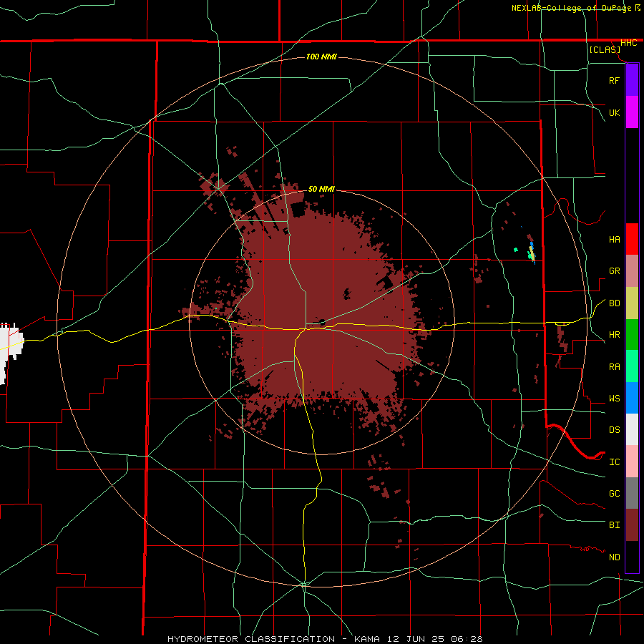Click the 'WS' legend label

pyautogui.click(x=614, y=399)
